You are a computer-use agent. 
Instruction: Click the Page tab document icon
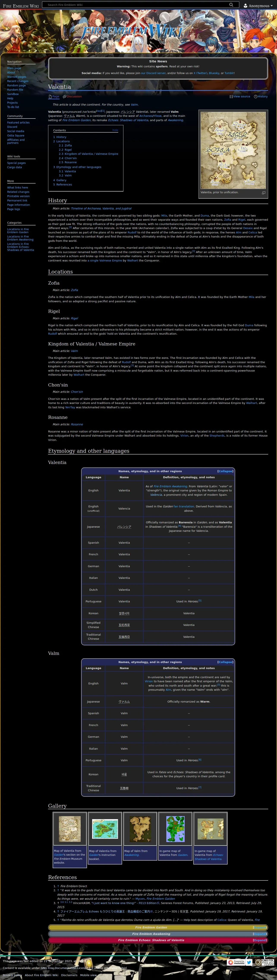[50, 97]
